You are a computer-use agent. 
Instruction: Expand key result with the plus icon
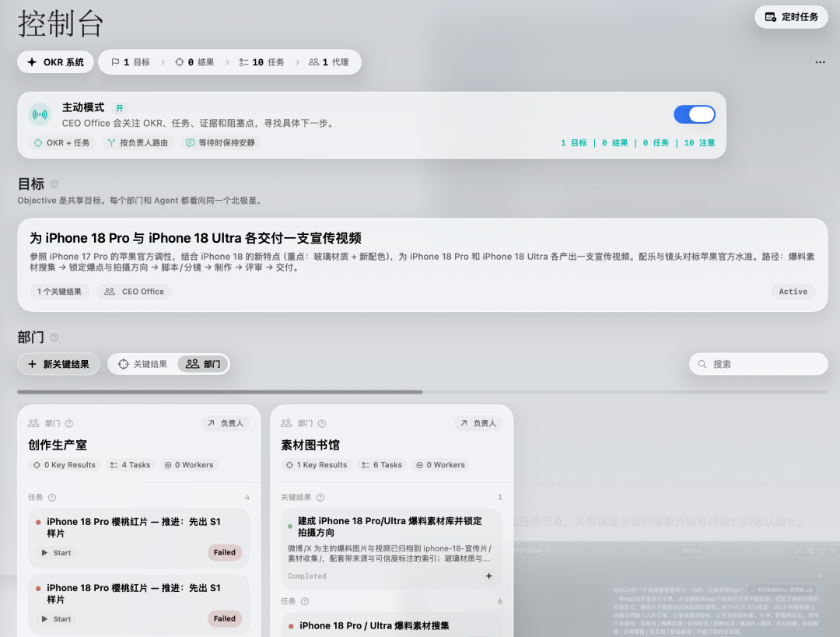click(488, 576)
